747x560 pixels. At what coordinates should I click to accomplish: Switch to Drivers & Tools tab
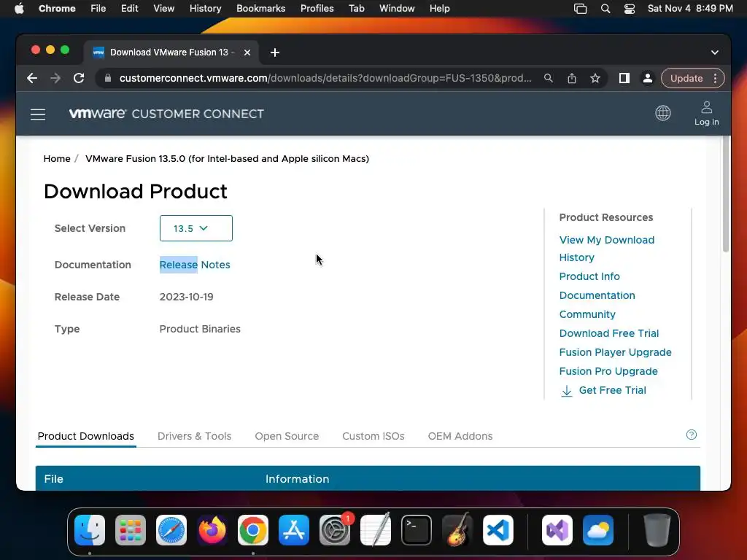[194, 436]
